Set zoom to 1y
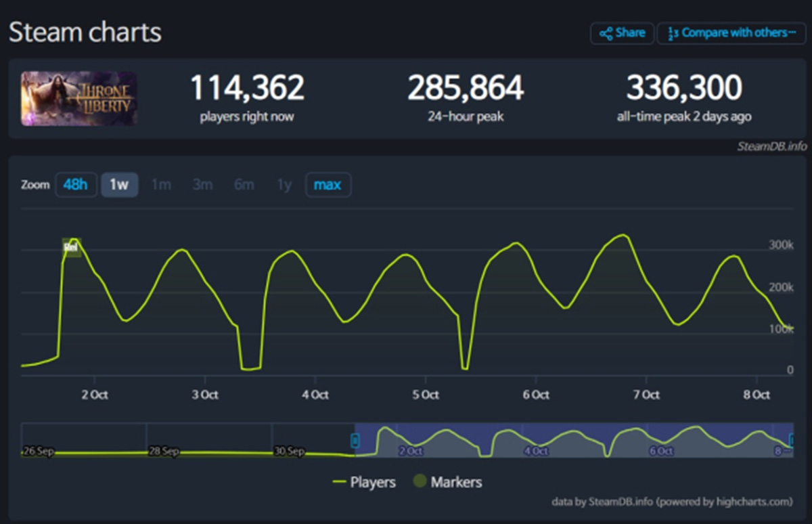This screenshot has height=524, width=812. pos(284,185)
